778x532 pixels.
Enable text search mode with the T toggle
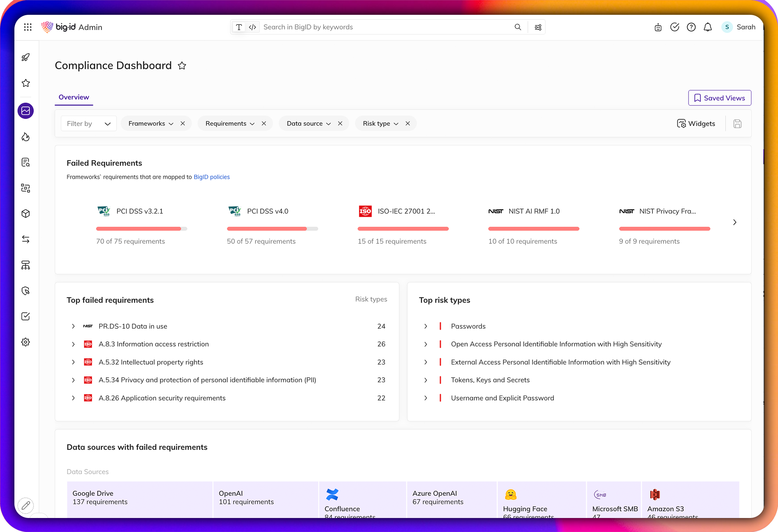239,27
